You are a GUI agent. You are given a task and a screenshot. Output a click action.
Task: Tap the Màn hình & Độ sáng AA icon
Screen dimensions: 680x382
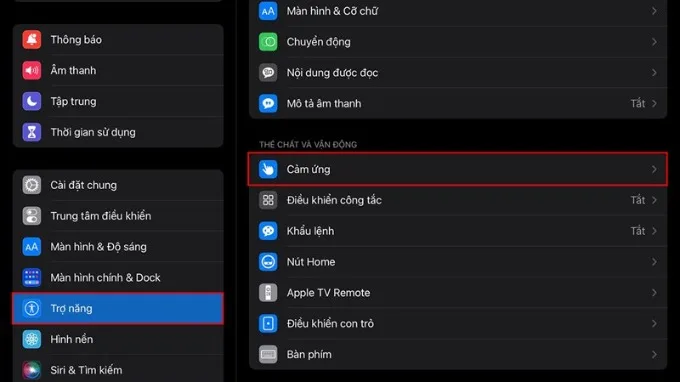(x=32, y=246)
